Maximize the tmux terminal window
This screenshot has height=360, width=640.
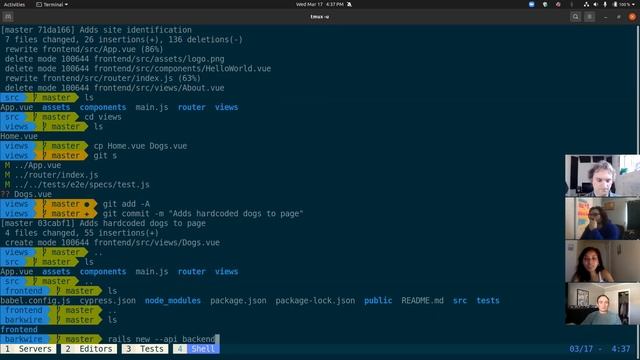click(x=619, y=17)
